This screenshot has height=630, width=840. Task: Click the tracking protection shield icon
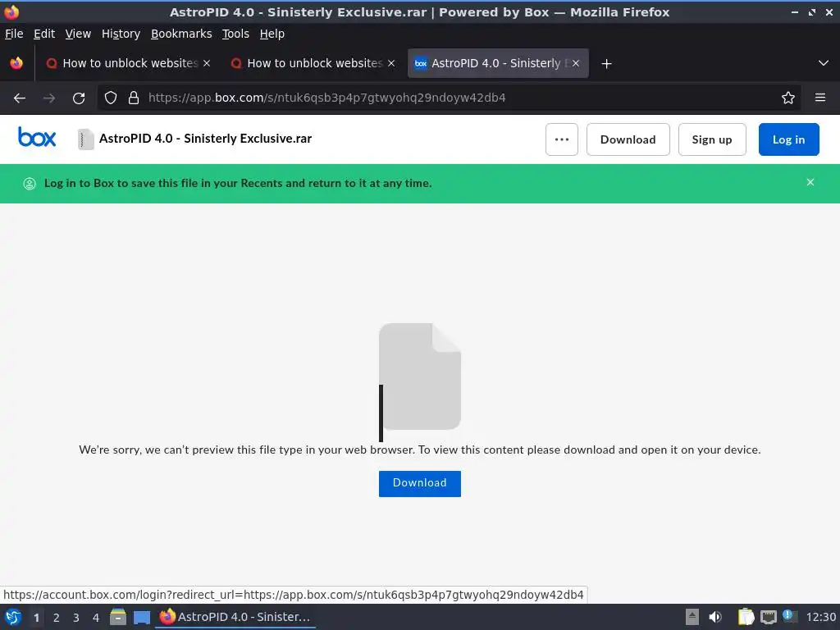(x=111, y=98)
